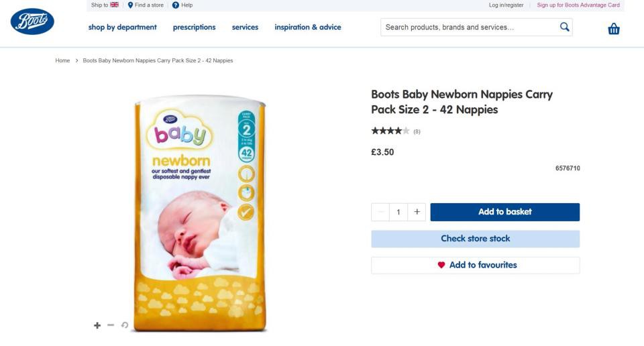
Task: Reset product image zoom
Action: click(124, 325)
